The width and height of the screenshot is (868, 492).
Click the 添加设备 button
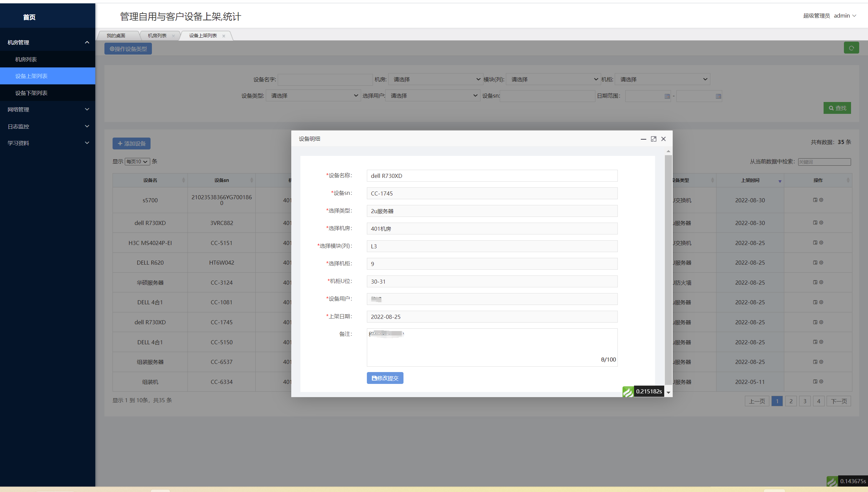(x=132, y=144)
